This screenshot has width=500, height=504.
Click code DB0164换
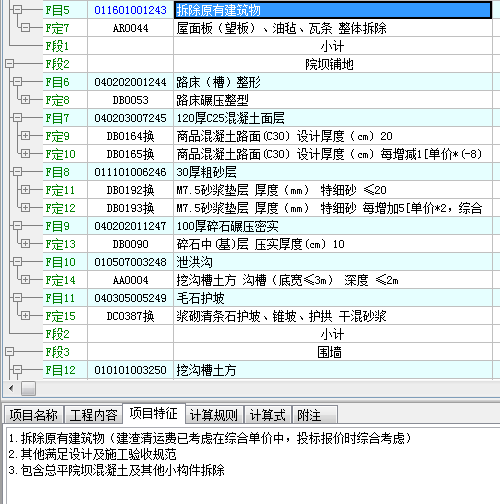coord(130,136)
